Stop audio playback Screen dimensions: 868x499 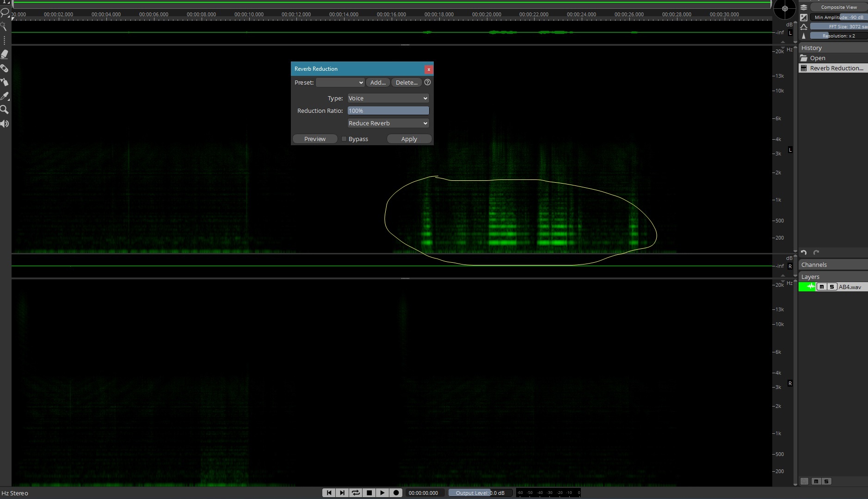point(369,493)
